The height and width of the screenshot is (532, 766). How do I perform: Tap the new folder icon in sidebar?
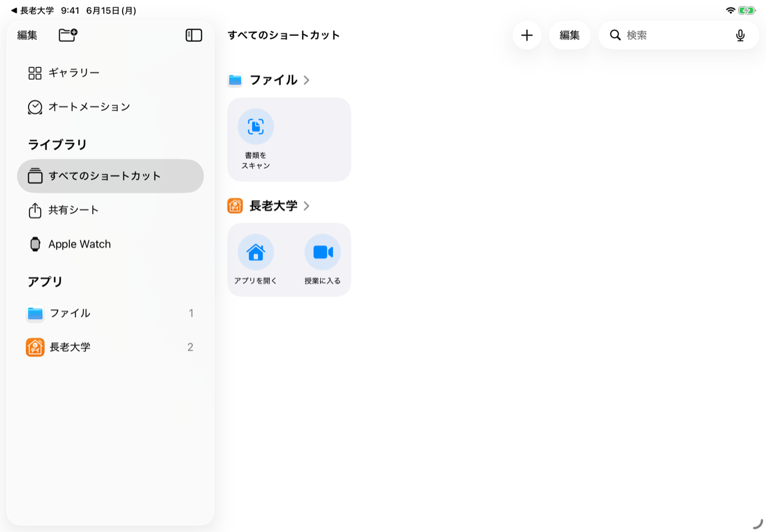(68, 35)
